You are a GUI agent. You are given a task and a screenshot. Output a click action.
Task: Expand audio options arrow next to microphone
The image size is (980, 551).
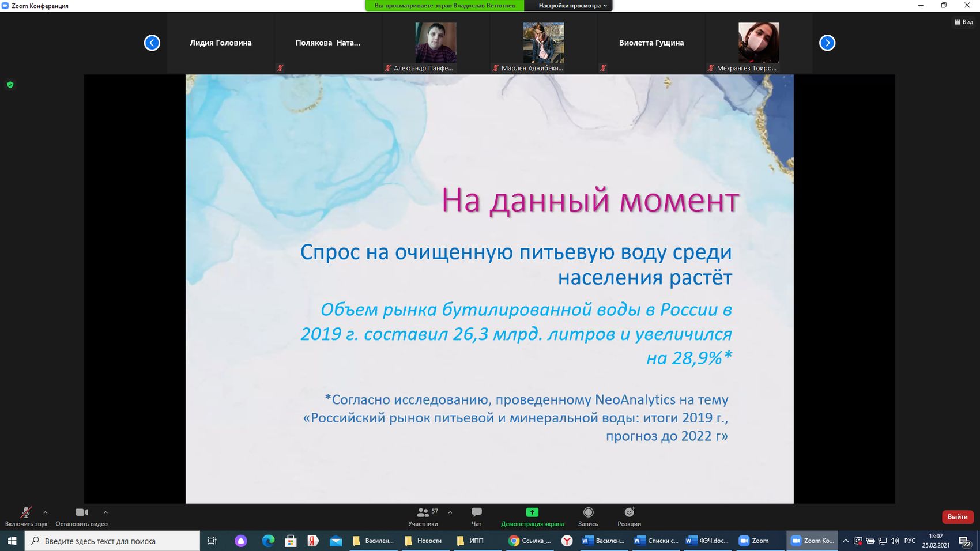(46, 512)
